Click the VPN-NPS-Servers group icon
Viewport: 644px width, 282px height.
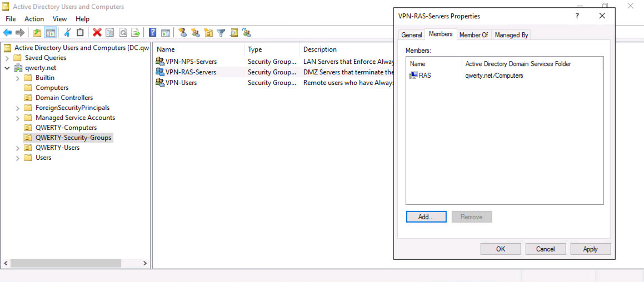[160, 62]
